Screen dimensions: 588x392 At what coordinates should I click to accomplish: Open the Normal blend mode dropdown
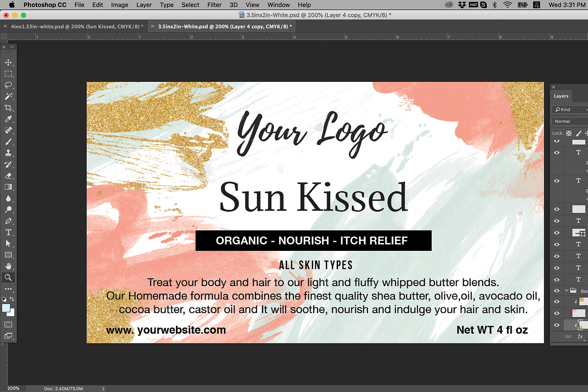570,121
